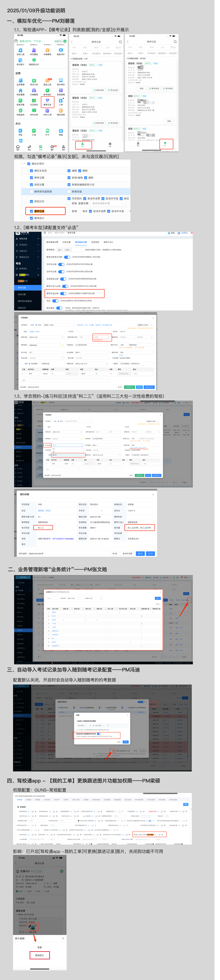Switch to the 模考介绍人 tab

click(109, 242)
